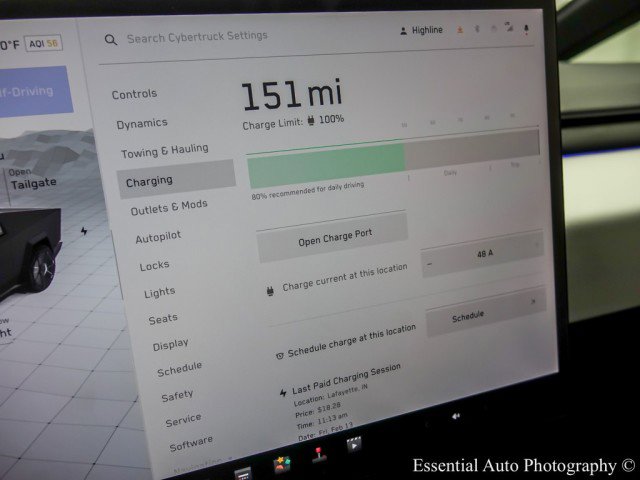640x480 pixels.
Task: Tap the Price: $18.28 line
Action: click(x=318, y=410)
